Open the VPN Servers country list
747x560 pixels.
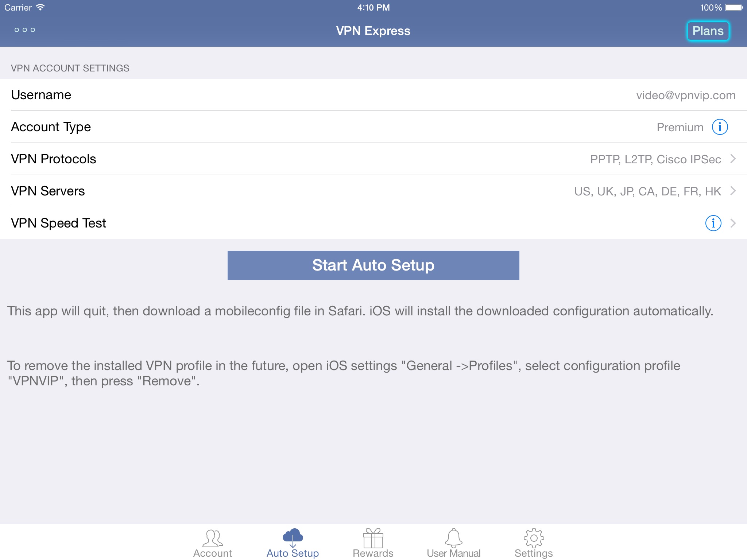pos(647,191)
